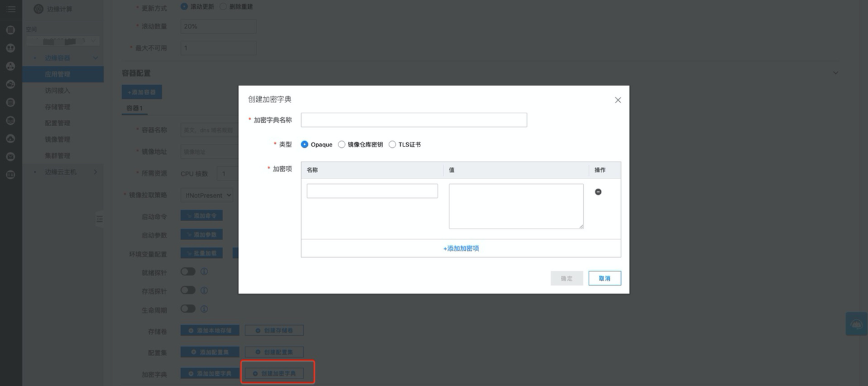The height and width of the screenshot is (386, 868).
Task: Click the 值 column header
Action: click(x=452, y=170)
